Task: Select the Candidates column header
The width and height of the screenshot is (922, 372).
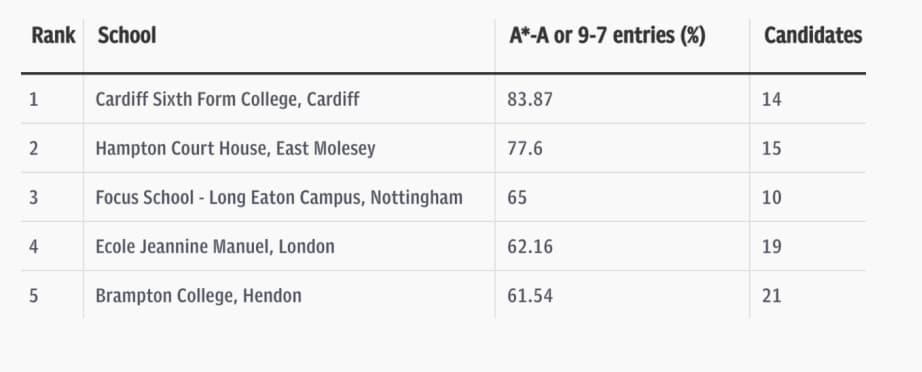Action: 813,36
